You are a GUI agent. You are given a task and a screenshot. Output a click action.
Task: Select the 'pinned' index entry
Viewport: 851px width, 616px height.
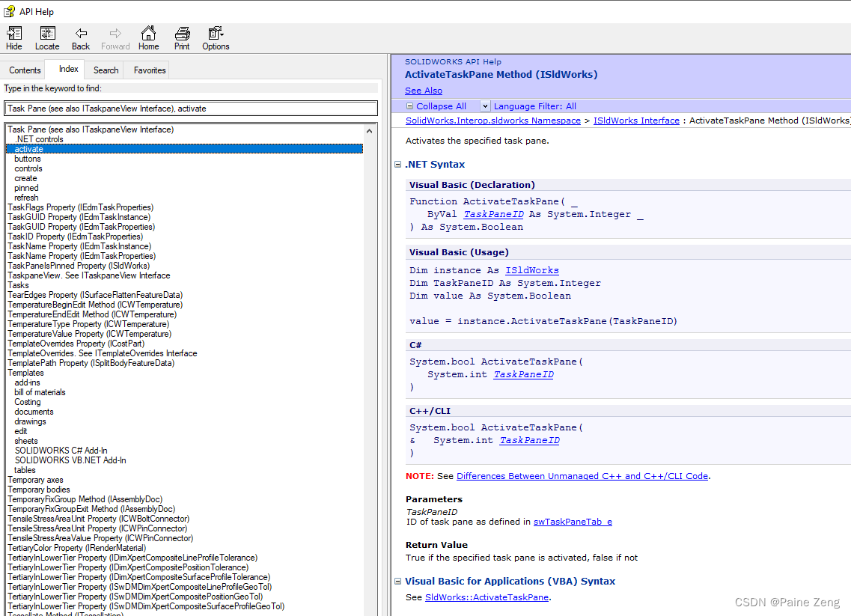point(27,189)
